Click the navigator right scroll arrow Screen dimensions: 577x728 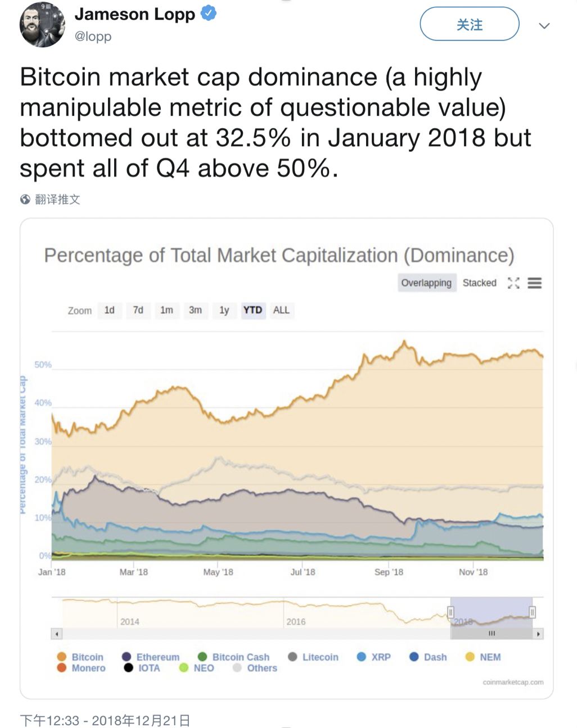[x=538, y=634]
